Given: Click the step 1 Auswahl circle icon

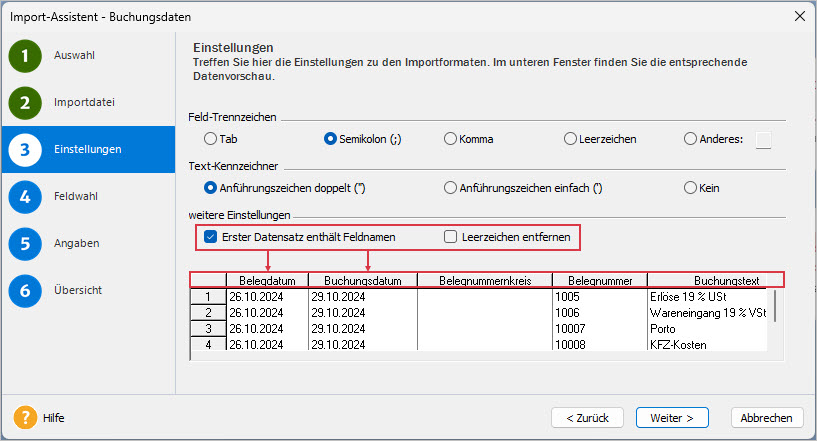Looking at the screenshot, I should (x=25, y=56).
